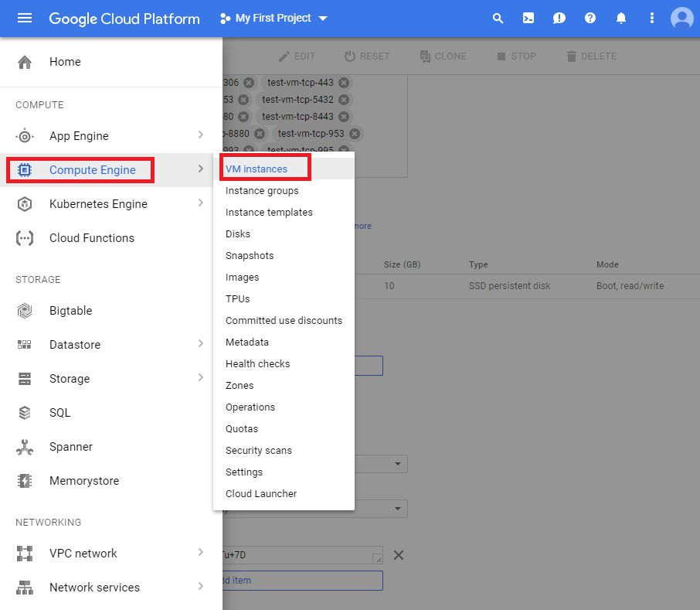Screen dimensions: 700x610
Task: Click the three-dot more options icon
Action: point(652,19)
